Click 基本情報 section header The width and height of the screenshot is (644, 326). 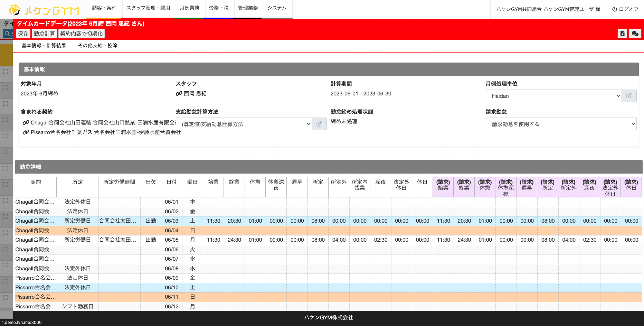tap(329, 69)
